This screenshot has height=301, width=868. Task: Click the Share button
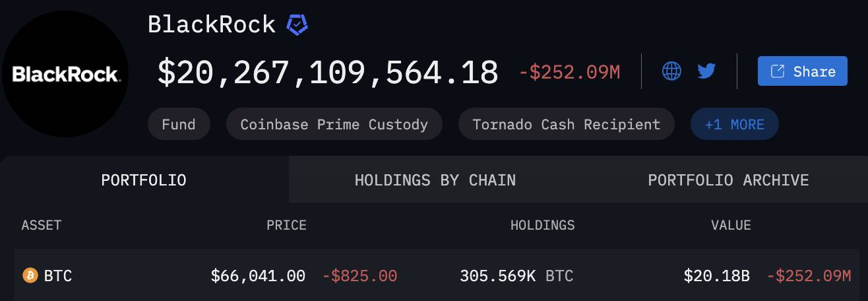pyautogui.click(x=802, y=71)
